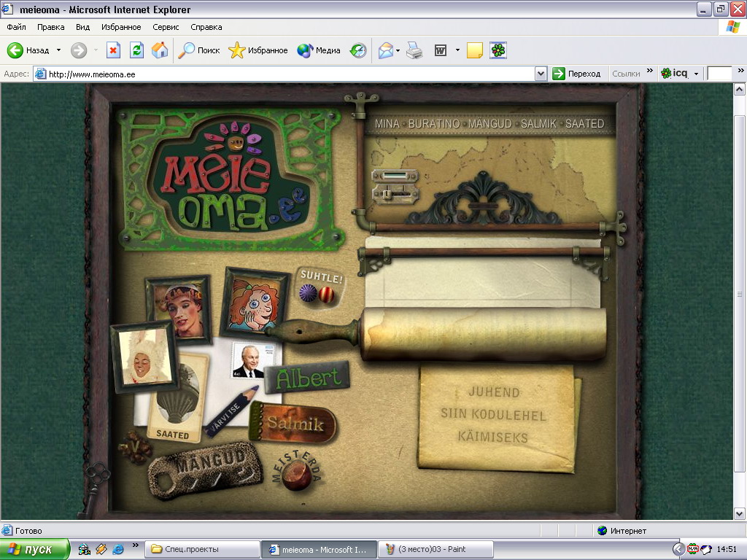Refresh the page using the toolbar icon
Viewport: 747px width, 560px height.
point(136,50)
